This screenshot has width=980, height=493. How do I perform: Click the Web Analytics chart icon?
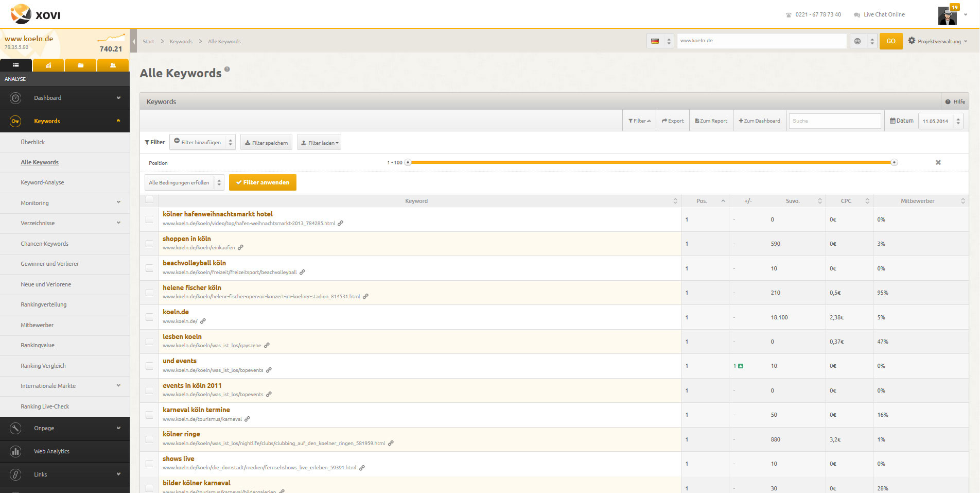coord(15,451)
